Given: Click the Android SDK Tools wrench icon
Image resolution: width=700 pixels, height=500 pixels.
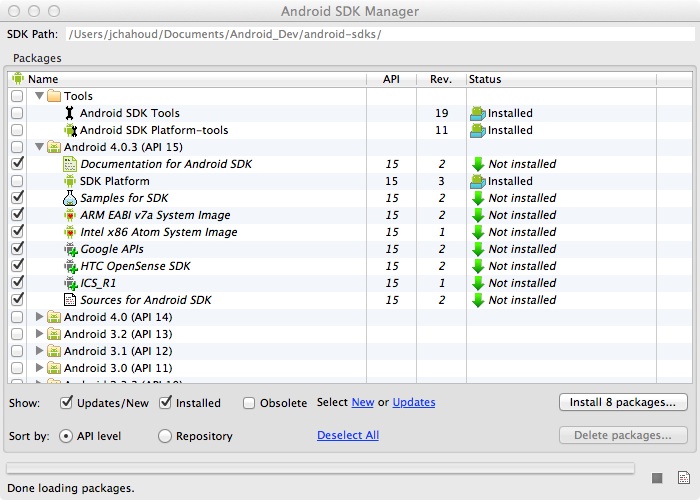Looking at the screenshot, I should pyautogui.click(x=69, y=113).
